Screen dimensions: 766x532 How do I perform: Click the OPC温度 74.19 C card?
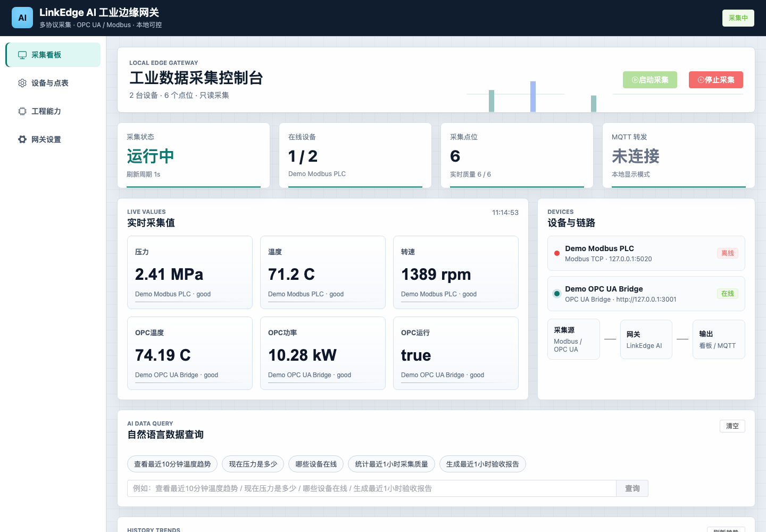pyautogui.click(x=190, y=353)
